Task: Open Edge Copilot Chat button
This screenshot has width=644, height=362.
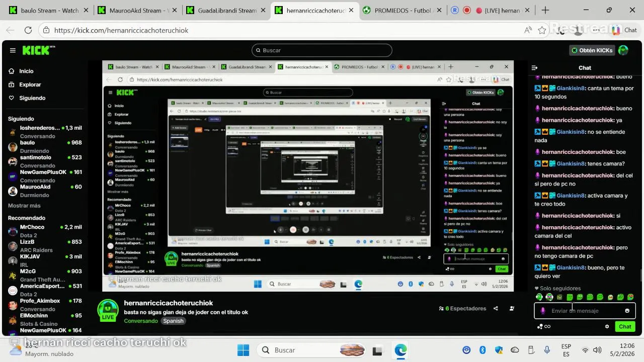Action: coord(624,30)
